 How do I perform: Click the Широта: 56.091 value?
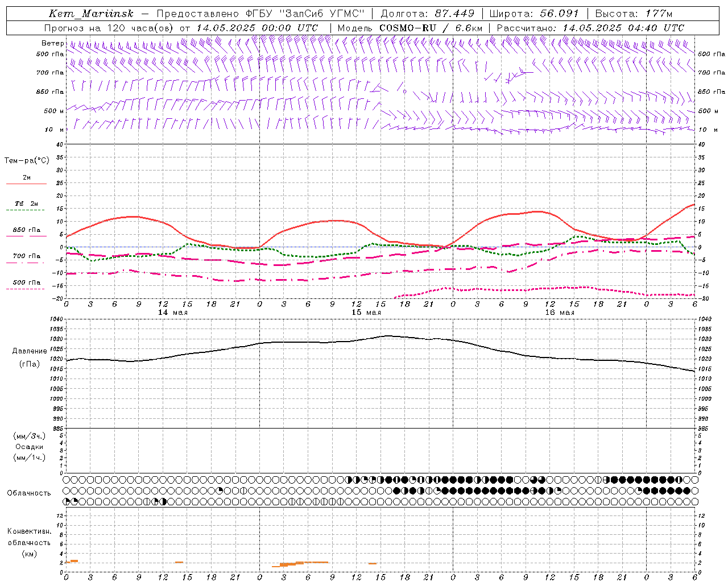click(534, 14)
